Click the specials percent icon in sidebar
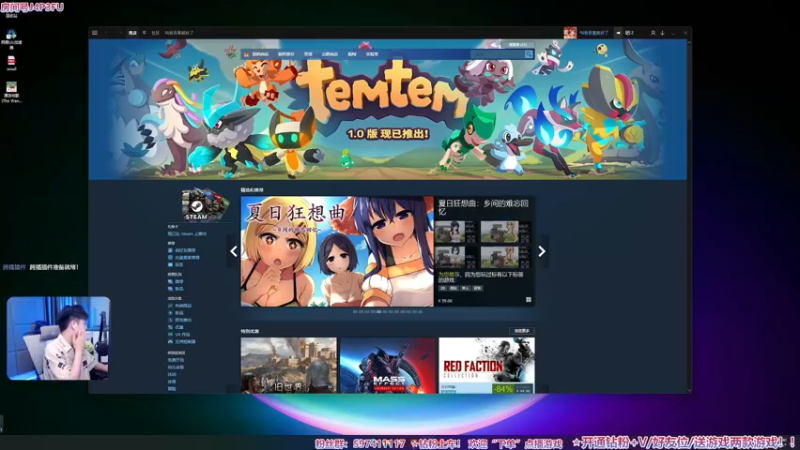Viewport: 800px width, 450px height. coord(170,327)
